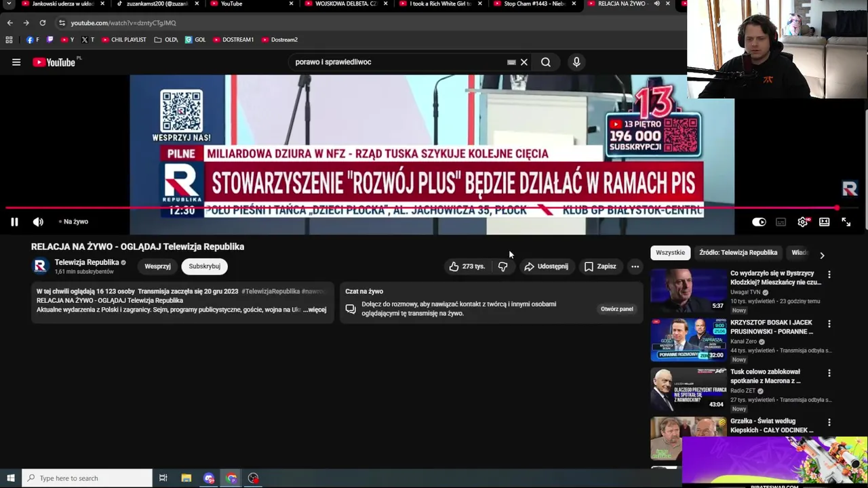Open the Telewizja Republika channel name link
Image resolution: width=868 pixels, height=488 pixels.
pyautogui.click(x=87, y=262)
